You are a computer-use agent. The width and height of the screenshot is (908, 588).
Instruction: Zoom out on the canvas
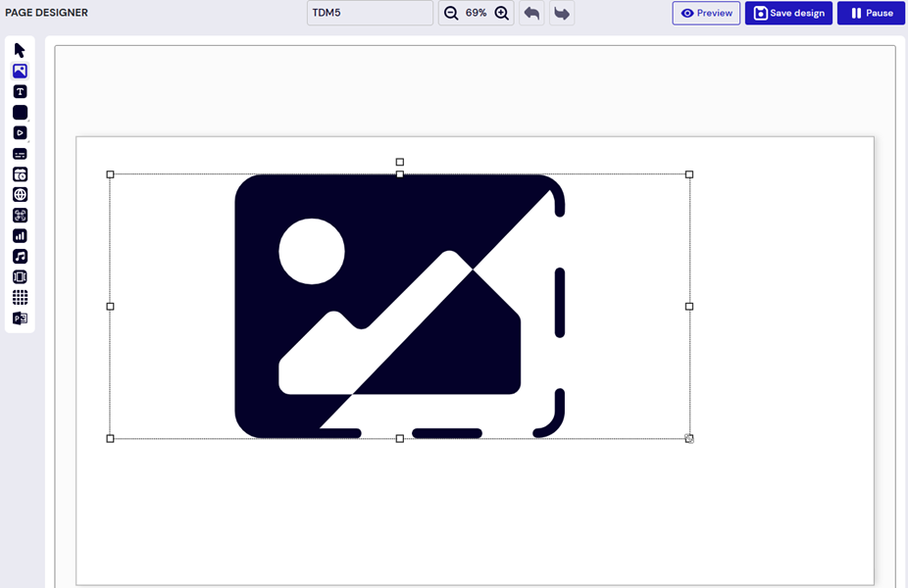coord(450,14)
